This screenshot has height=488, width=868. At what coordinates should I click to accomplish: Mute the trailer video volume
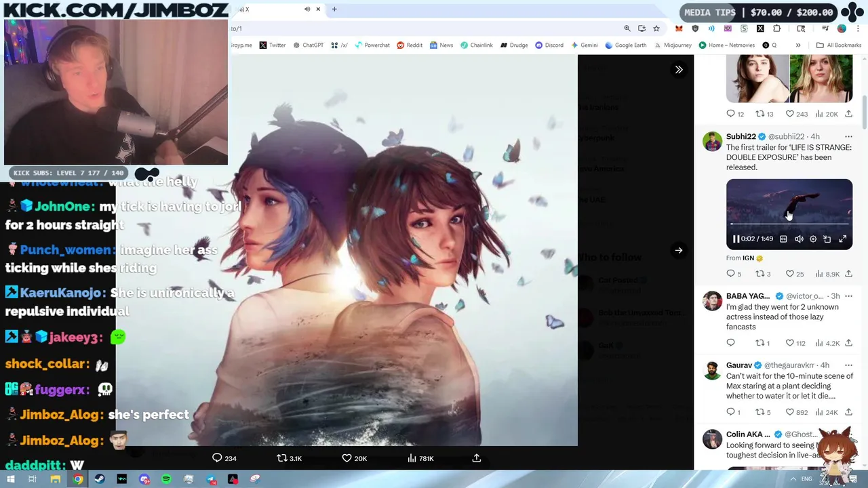(x=799, y=239)
